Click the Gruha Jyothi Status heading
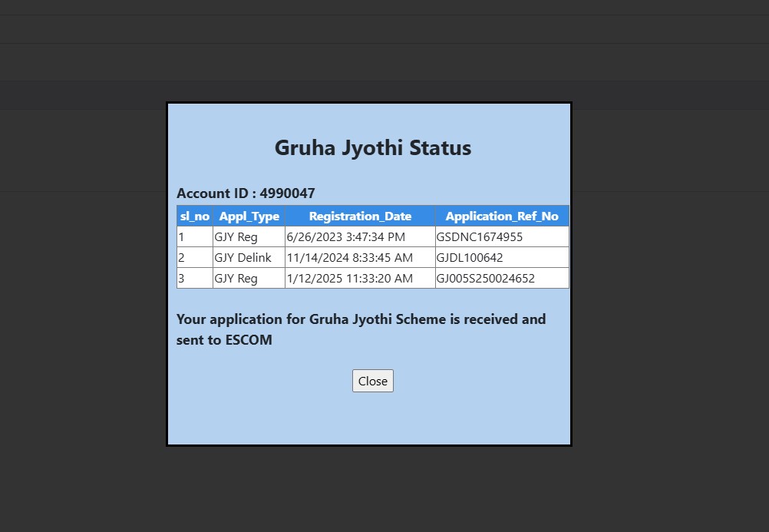This screenshot has height=532, width=769. (x=373, y=147)
